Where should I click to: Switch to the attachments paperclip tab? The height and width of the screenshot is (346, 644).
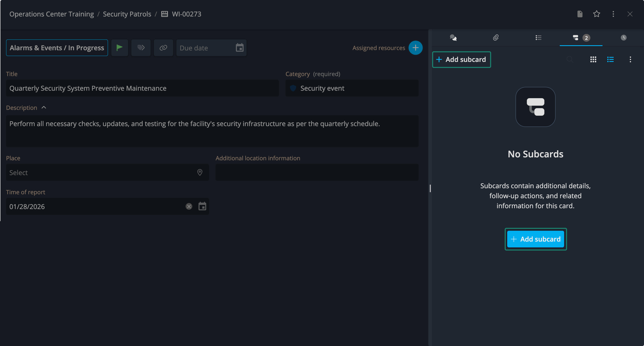(x=496, y=38)
